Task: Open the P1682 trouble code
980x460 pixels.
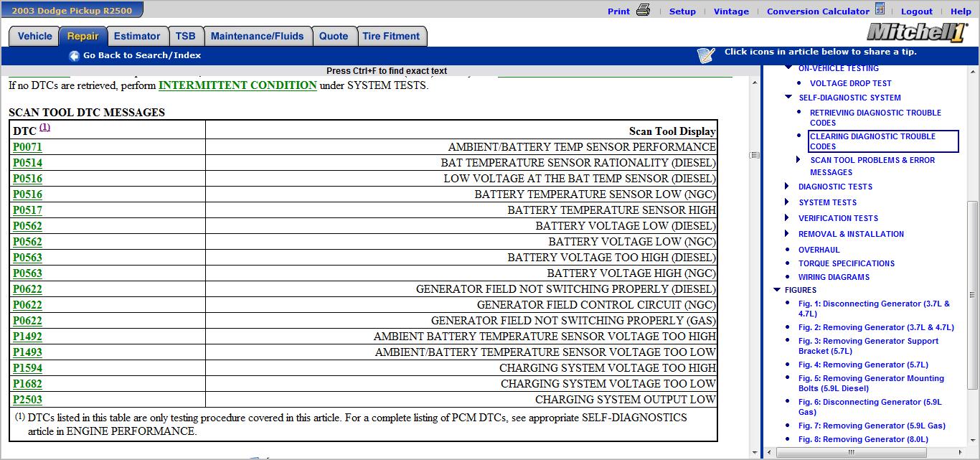Action: pyautogui.click(x=27, y=384)
